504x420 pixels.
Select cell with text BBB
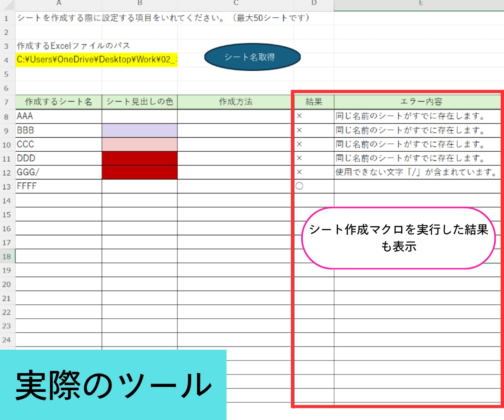pos(59,130)
